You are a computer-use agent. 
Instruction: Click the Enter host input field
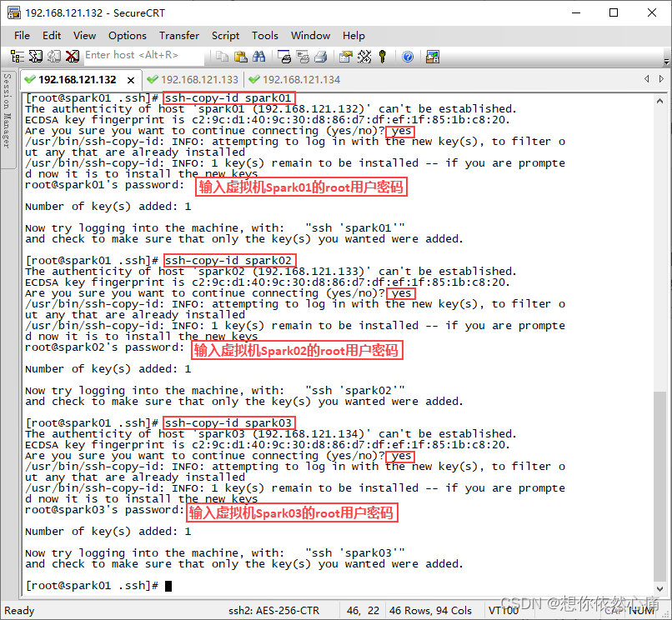142,56
